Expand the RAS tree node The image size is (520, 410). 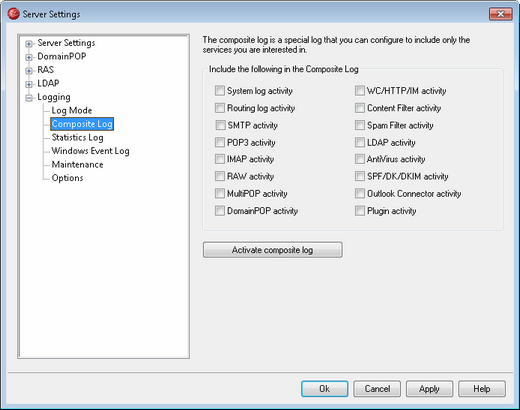[29, 71]
